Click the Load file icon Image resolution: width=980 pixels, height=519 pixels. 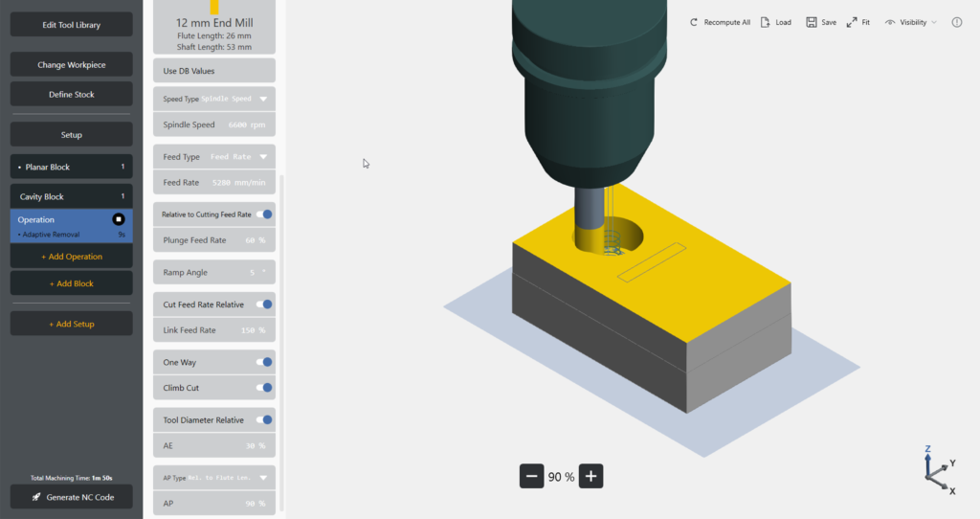coord(766,22)
